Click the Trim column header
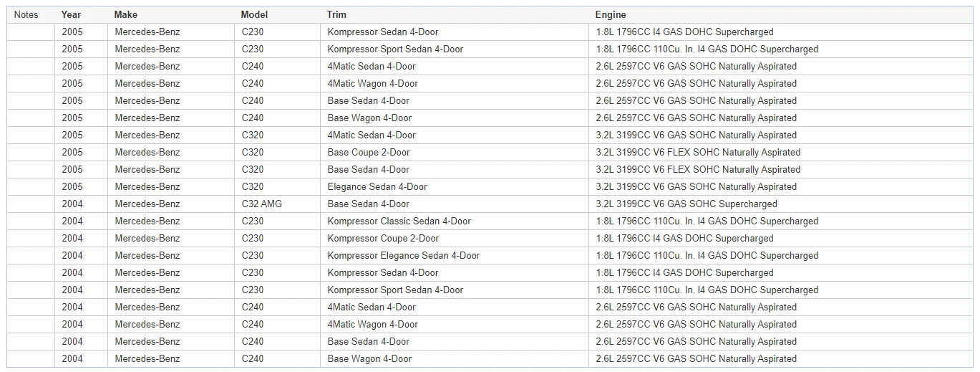Screen dimensions: 980x372 [x=455, y=14]
